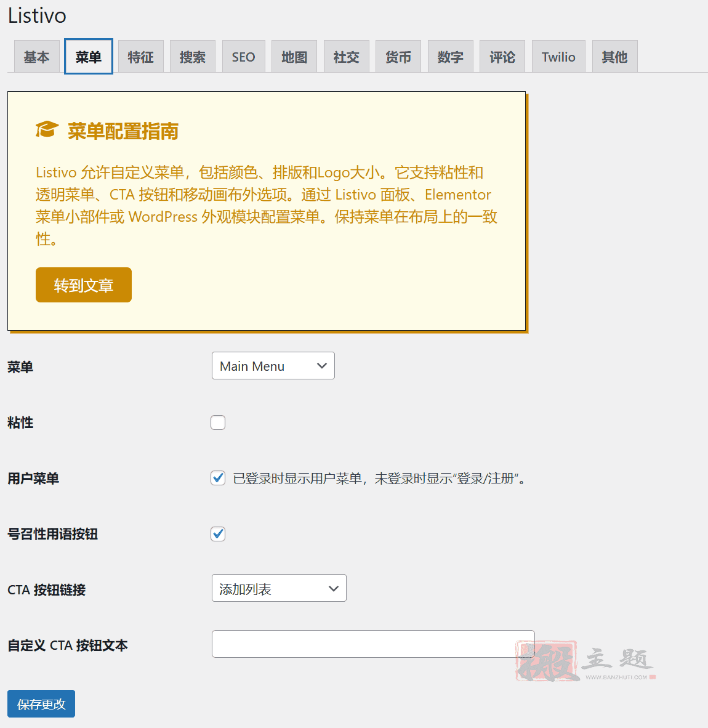Switch to the 评论 tab
Screen dimensions: 708x728
pos(502,57)
